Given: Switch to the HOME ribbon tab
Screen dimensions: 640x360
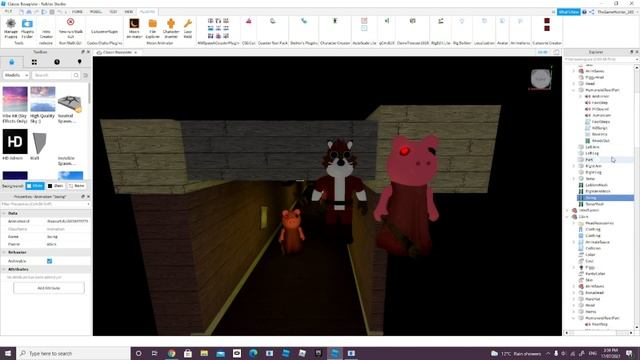Looking at the screenshot, I should click(77, 12).
